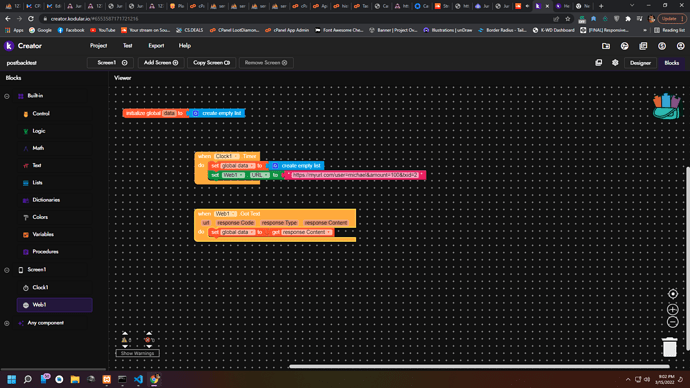The width and height of the screenshot is (690, 388).
Task: Click the warnings count stepper arrow
Action: tap(125, 333)
